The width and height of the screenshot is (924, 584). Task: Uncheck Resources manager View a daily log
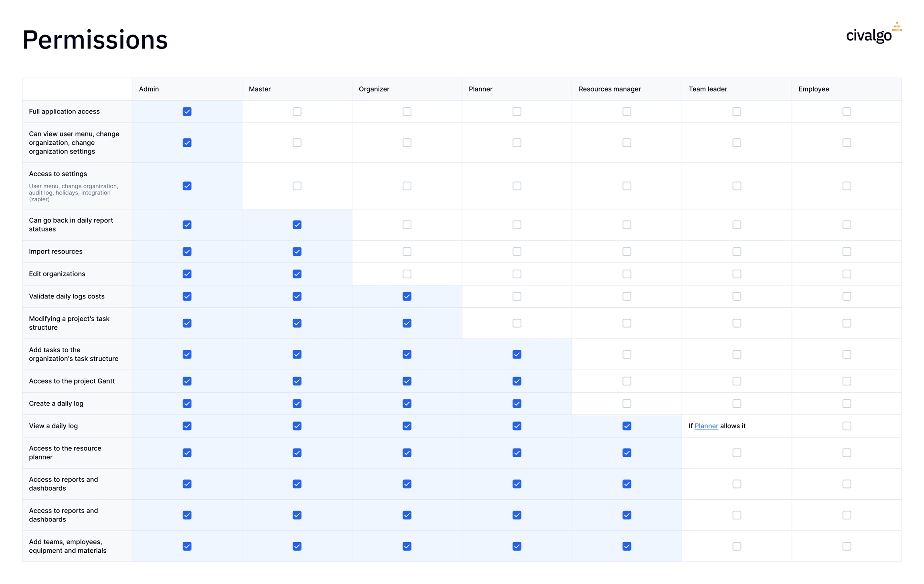[627, 426]
